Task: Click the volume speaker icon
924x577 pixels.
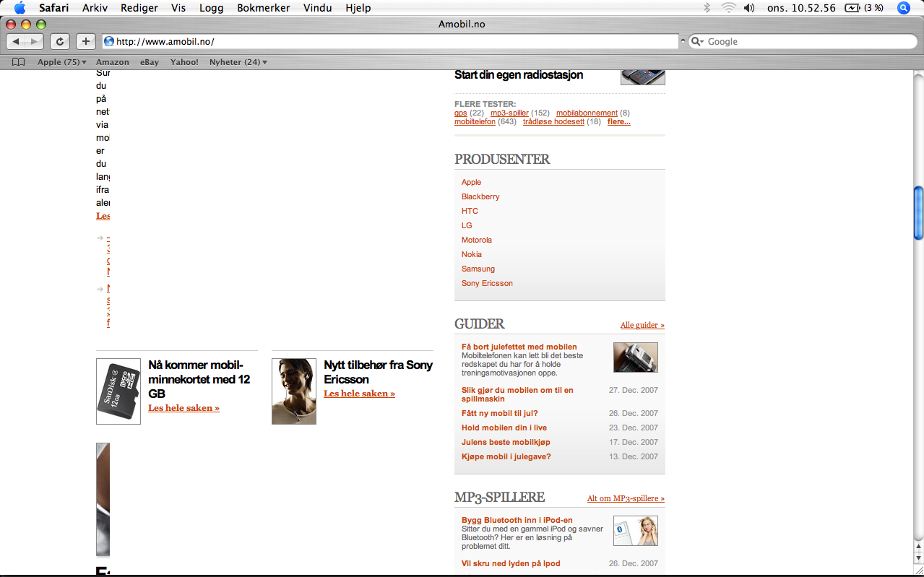Action: [x=749, y=8]
